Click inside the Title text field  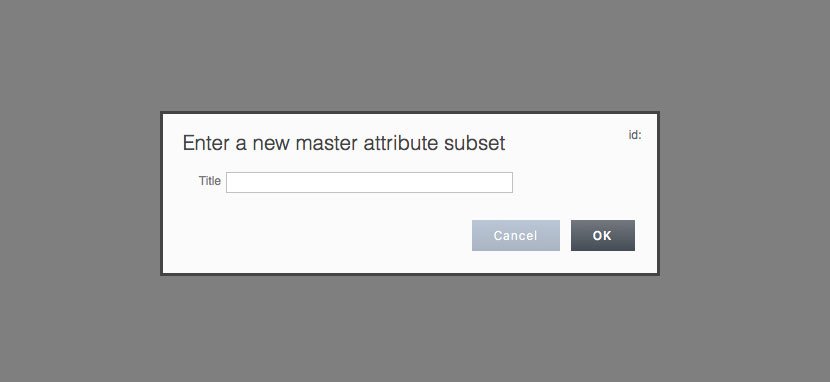pos(369,183)
